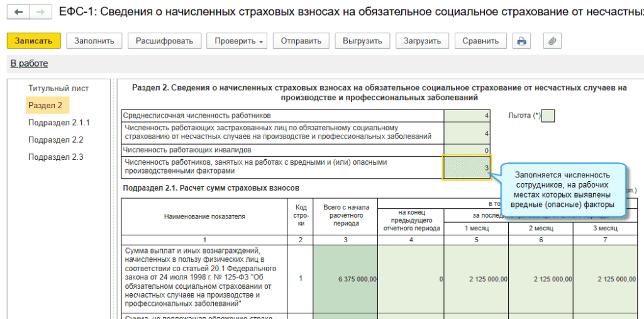Select the Среднесписочная численность работников value field
The image size is (644, 319).
467,116
